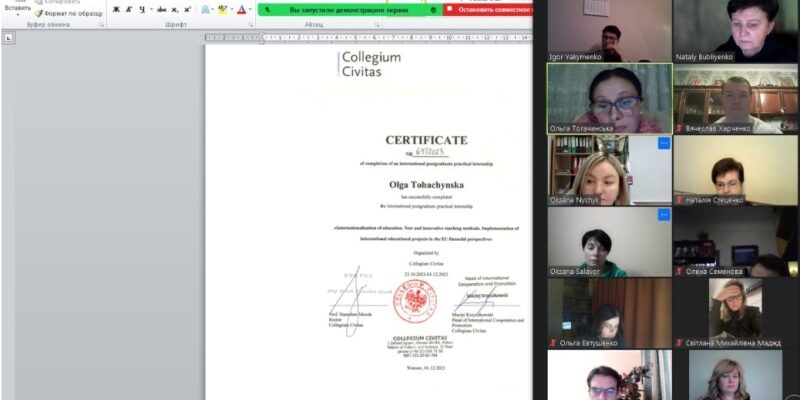This screenshot has height=400, width=800.
Task: Select the Ольга Евтушенко video tile
Action: point(610,313)
